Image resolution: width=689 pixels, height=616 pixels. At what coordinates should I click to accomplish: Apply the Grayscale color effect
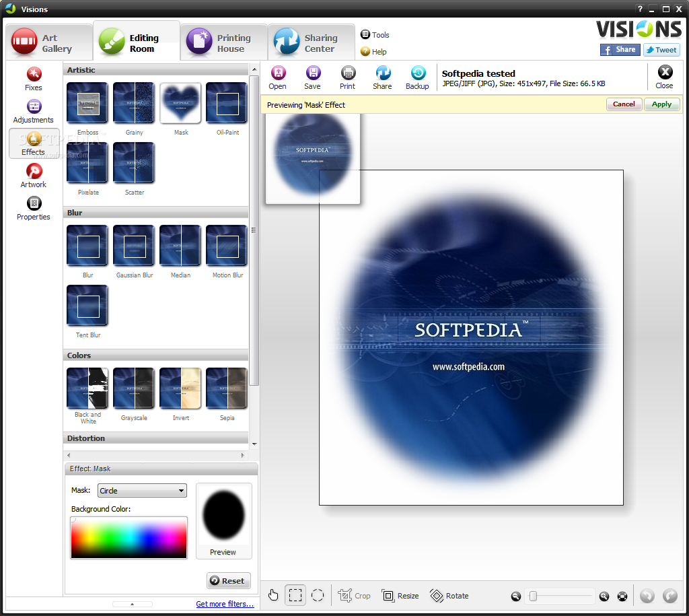134,388
